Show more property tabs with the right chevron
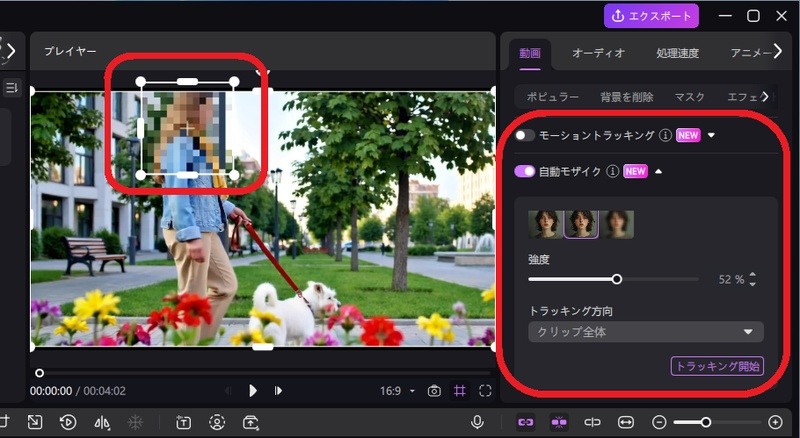 778,51
